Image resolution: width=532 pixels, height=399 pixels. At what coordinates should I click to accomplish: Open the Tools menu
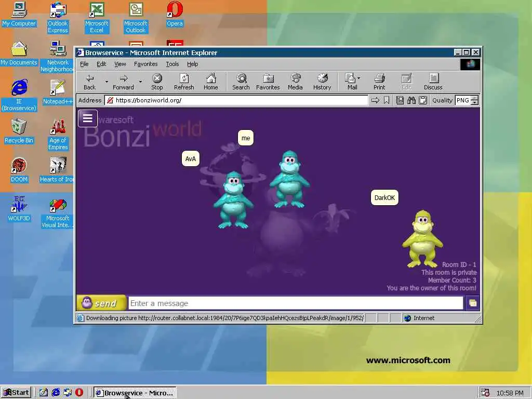point(172,64)
